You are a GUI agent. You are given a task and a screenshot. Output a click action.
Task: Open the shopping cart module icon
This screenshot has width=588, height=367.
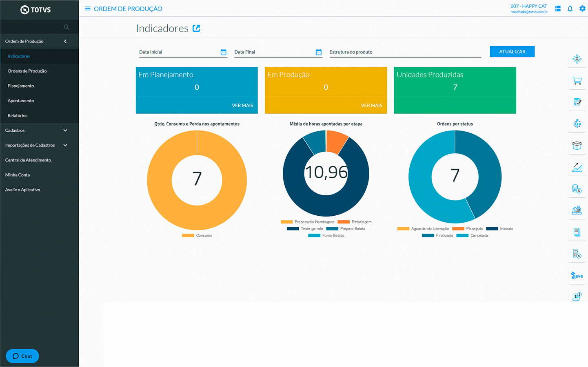click(577, 81)
